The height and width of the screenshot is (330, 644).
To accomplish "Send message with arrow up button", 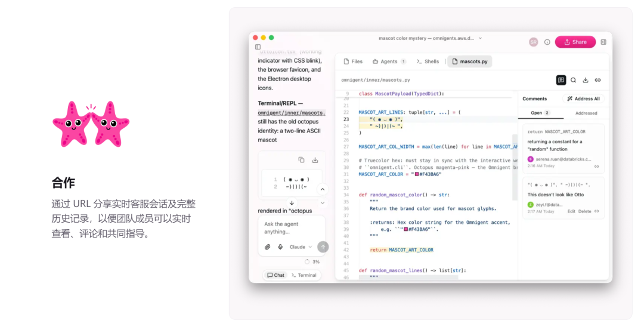I will [x=323, y=247].
